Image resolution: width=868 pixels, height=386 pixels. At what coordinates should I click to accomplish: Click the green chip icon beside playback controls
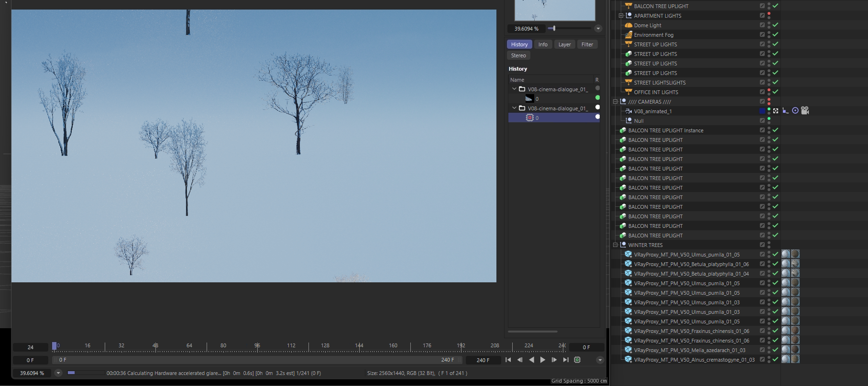pyautogui.click(x=577, y=360)
